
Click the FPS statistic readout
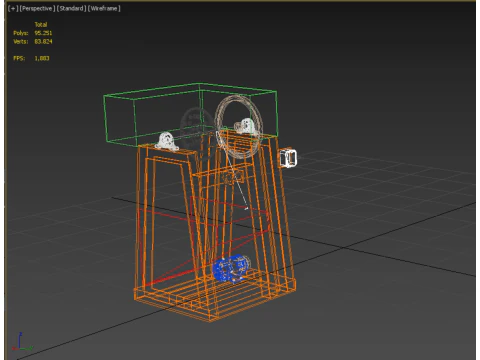click(31, 58)
